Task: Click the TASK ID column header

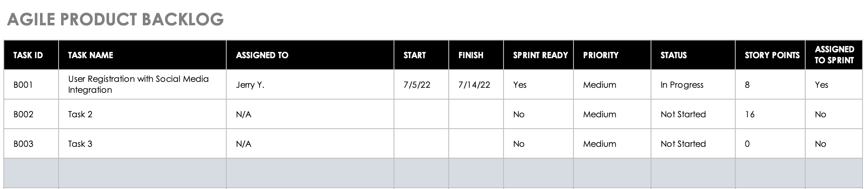Action: coord(28,55)
